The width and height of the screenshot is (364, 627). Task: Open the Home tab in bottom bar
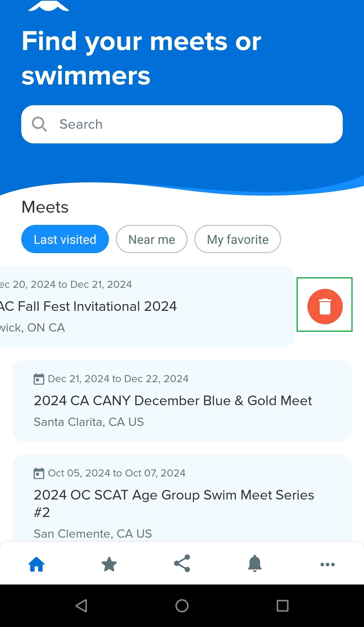(36, 564)
